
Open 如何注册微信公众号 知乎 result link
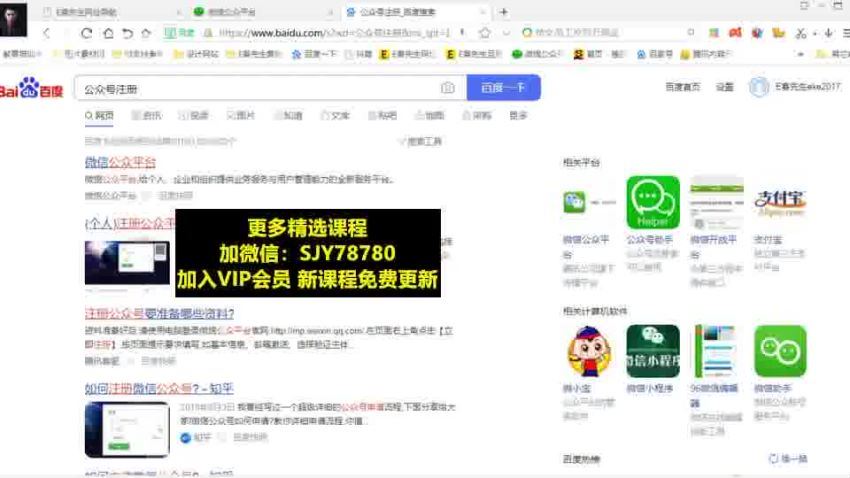pos(159,388)
